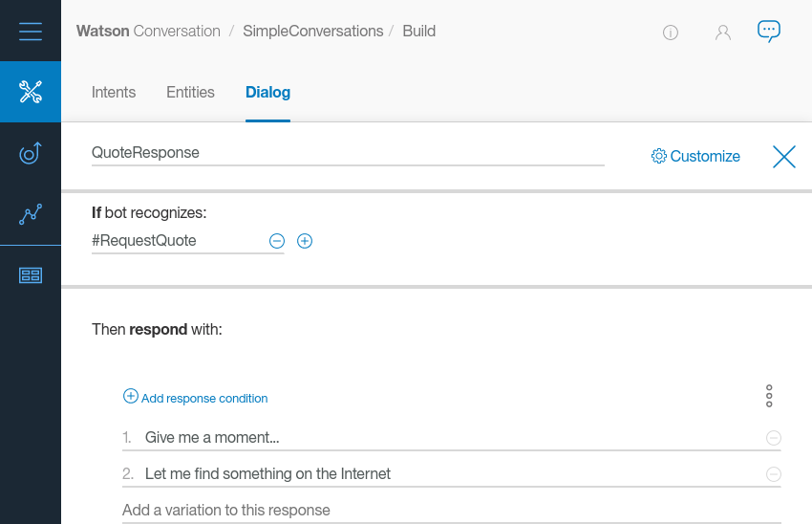Click Add response condition link
The height and width of the screenshot is (524, 812).
[196, 398]
